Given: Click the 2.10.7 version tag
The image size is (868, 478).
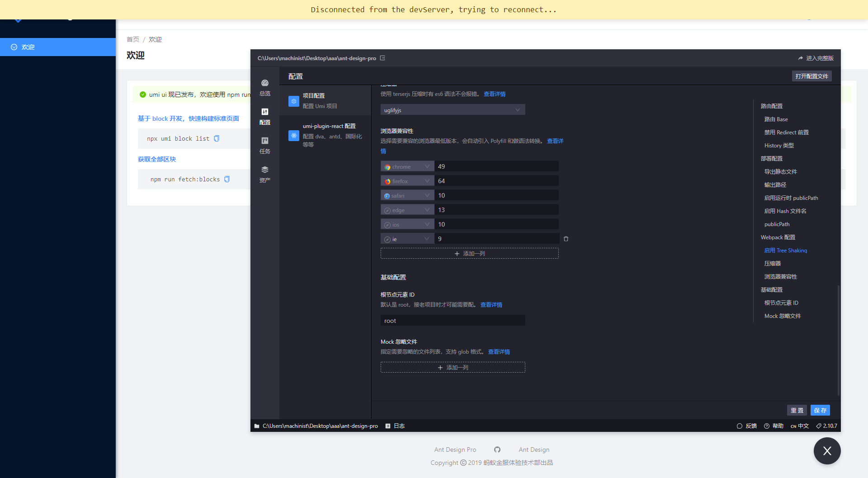Looking at the screenshot, I should [x=826, y=426].
